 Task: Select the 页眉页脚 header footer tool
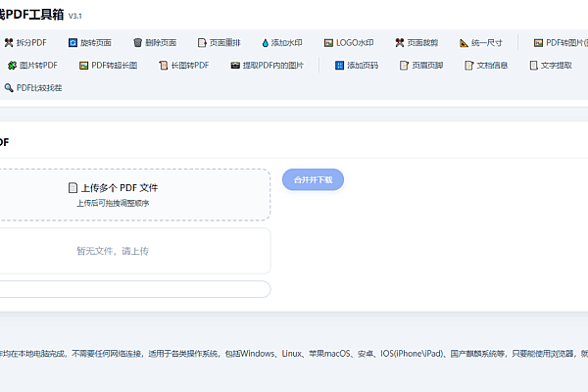421,66
